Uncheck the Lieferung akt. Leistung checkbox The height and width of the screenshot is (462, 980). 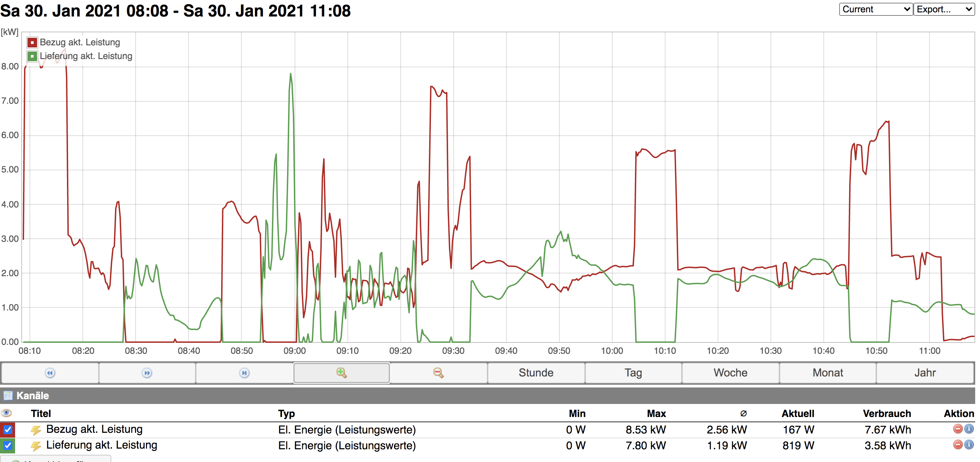(x=8, y=445)
